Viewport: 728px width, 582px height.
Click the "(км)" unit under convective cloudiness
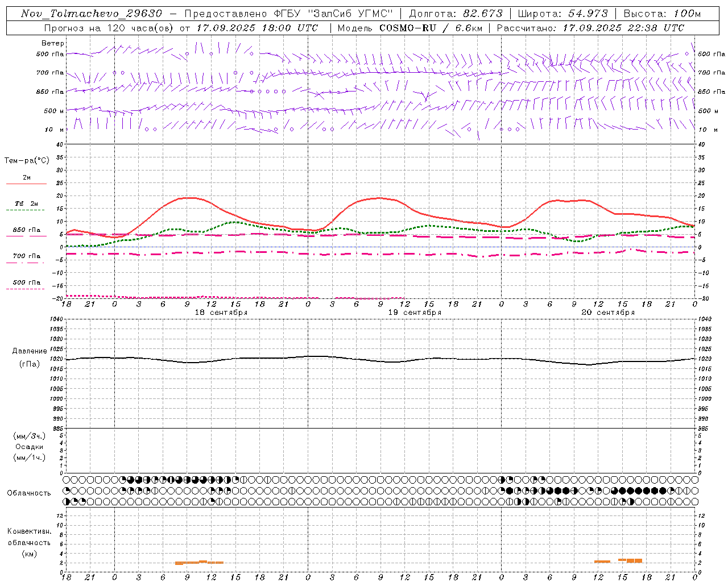click(30, 554)
